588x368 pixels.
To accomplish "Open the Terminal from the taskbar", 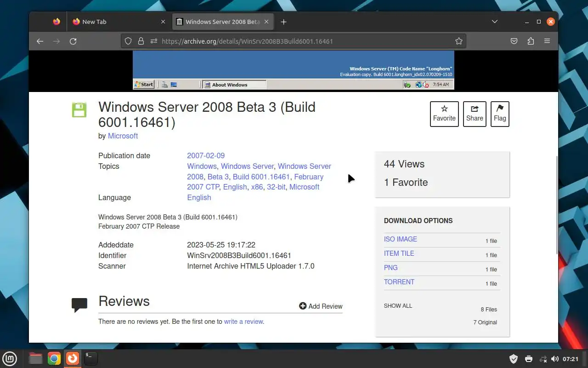I will tap(91, 358).
